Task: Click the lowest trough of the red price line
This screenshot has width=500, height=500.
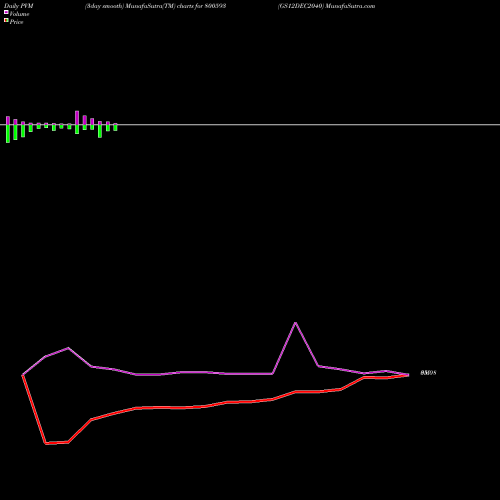Action: click(x=46, y=443)
